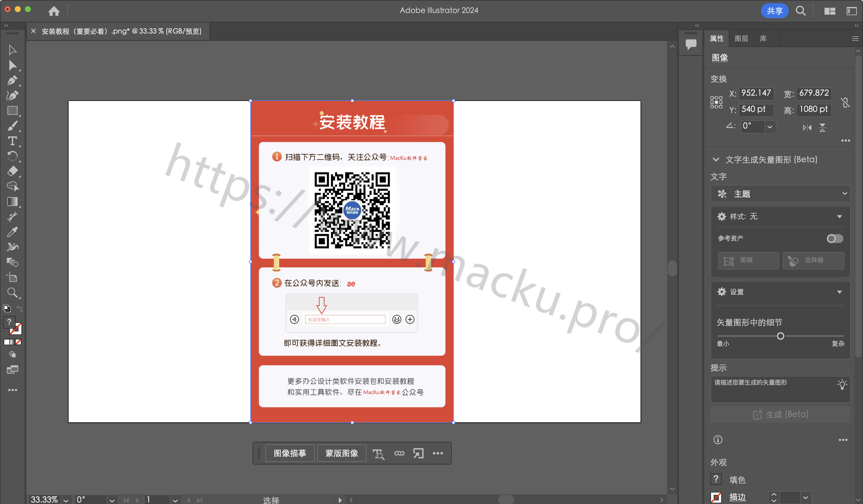The width and height of the screenshot is (863, 504).
Task: Swap fill and stroke colors
Action: 20,308
